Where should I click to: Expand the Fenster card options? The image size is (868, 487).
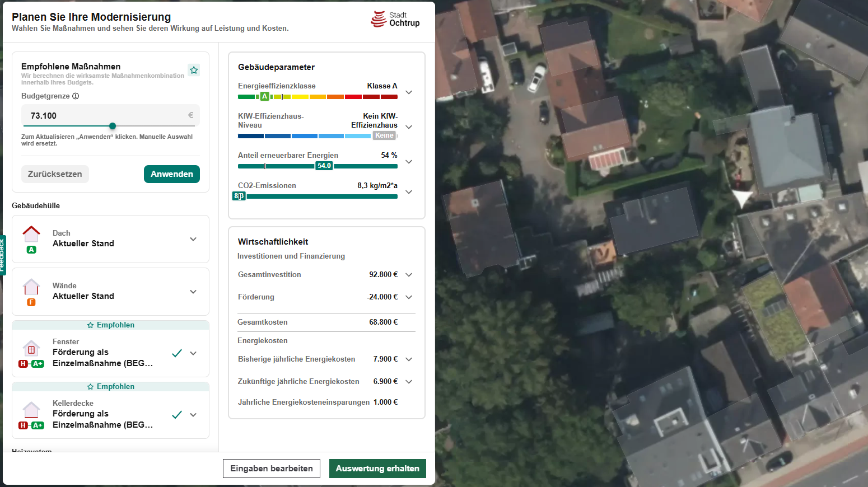(x=193, y=353)
